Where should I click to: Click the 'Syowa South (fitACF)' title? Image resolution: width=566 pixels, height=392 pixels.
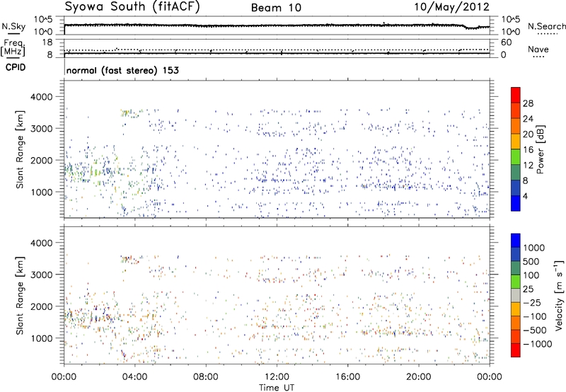(132, 7)
